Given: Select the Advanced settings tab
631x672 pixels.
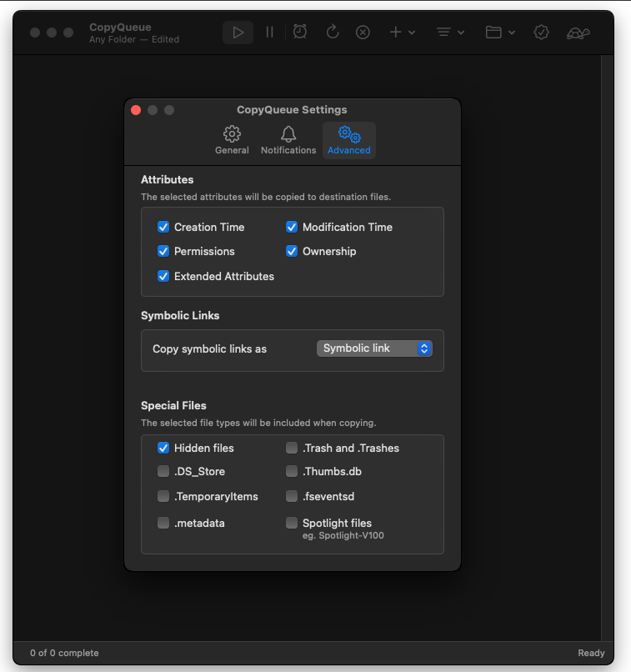Looking at the screenshot, I should click(x=349, y=140).
